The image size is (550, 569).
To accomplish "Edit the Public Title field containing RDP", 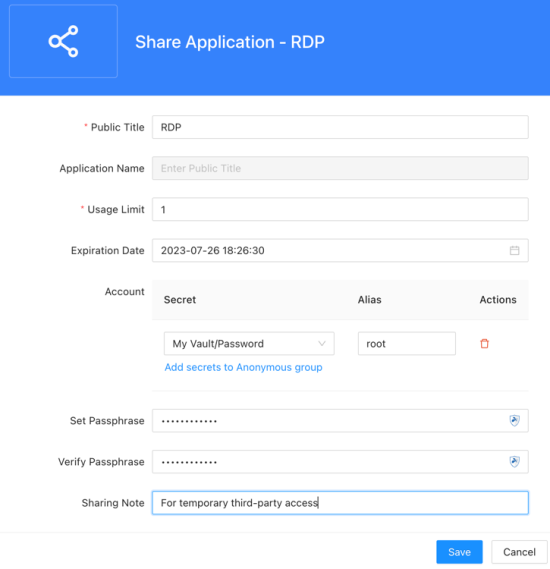I will click(x=340, y=127).
